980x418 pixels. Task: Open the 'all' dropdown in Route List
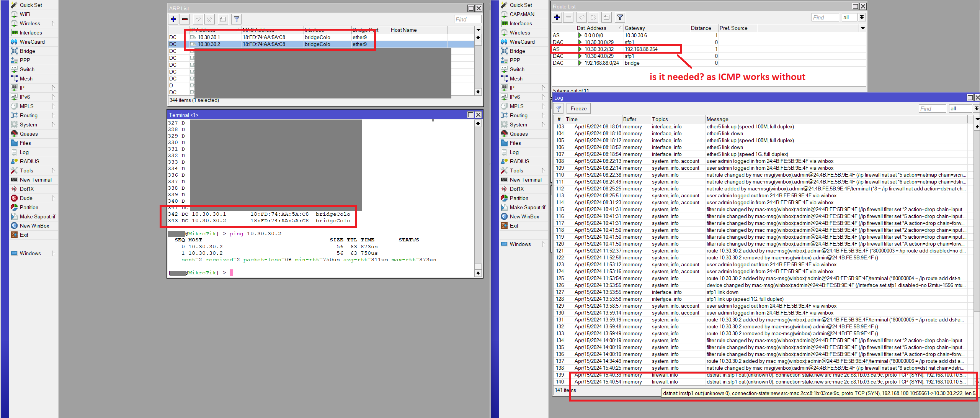pos(861,17)
